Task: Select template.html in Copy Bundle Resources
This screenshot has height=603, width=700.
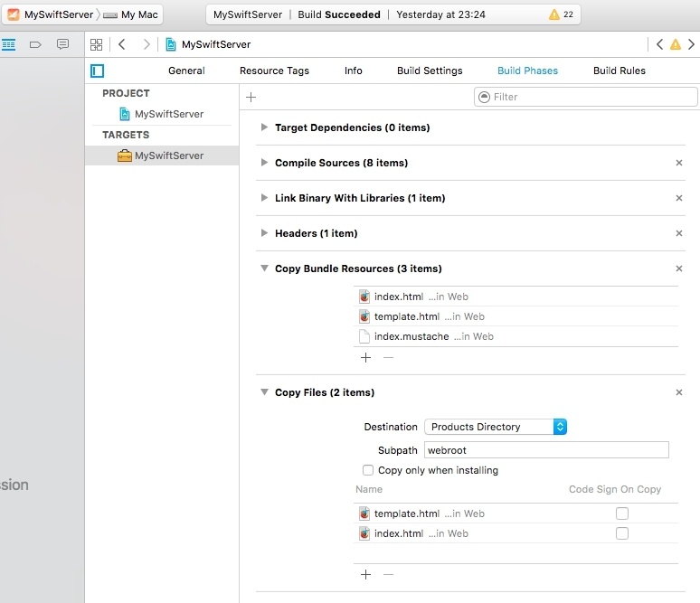Action: pos(516,316)
